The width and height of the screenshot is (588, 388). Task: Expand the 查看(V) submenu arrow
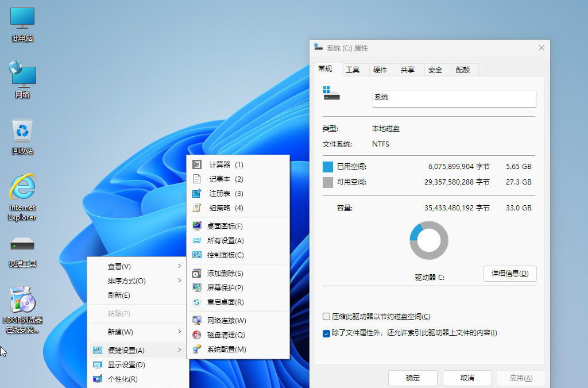(179, 266)
